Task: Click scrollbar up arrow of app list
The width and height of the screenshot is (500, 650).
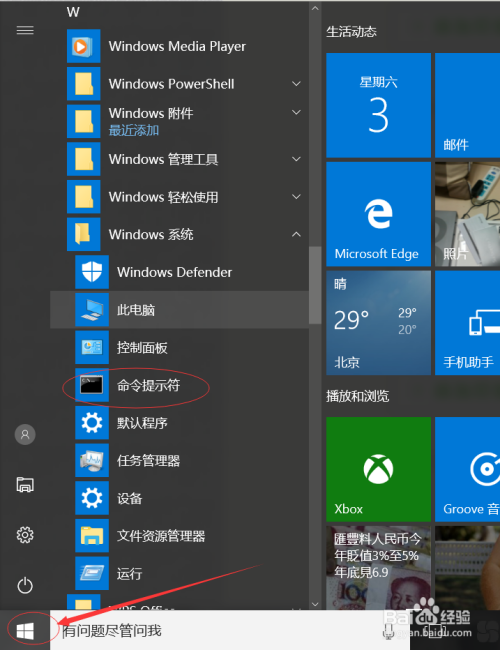Action: click(x=315, y=8)
